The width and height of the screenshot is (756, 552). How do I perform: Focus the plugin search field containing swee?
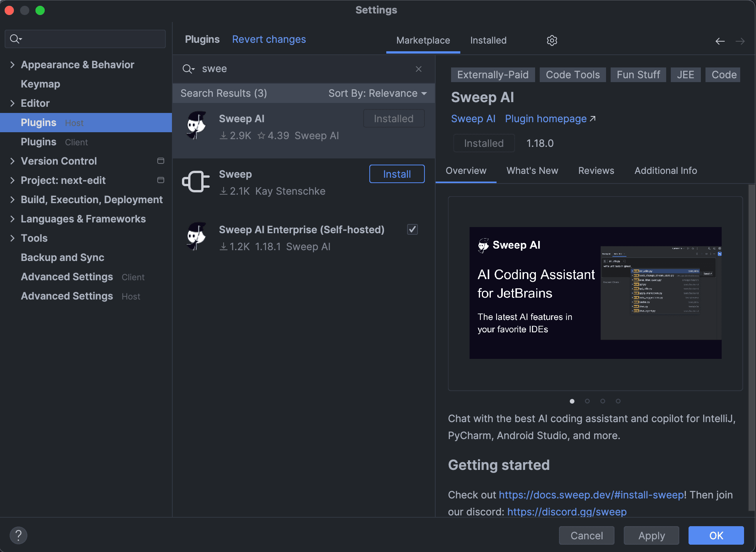(305, 69)
